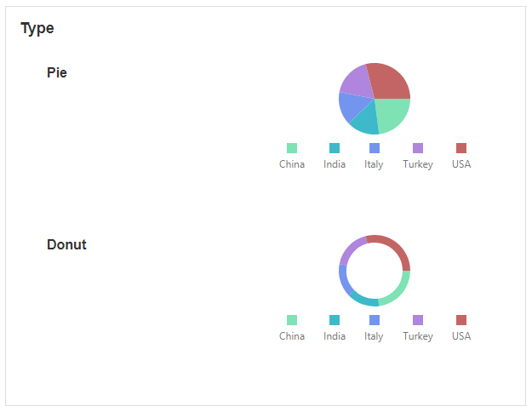Screen dimensions: 532x412
Task: Select the green China slice in Pie chart
Action: click(x=392, y=114)
